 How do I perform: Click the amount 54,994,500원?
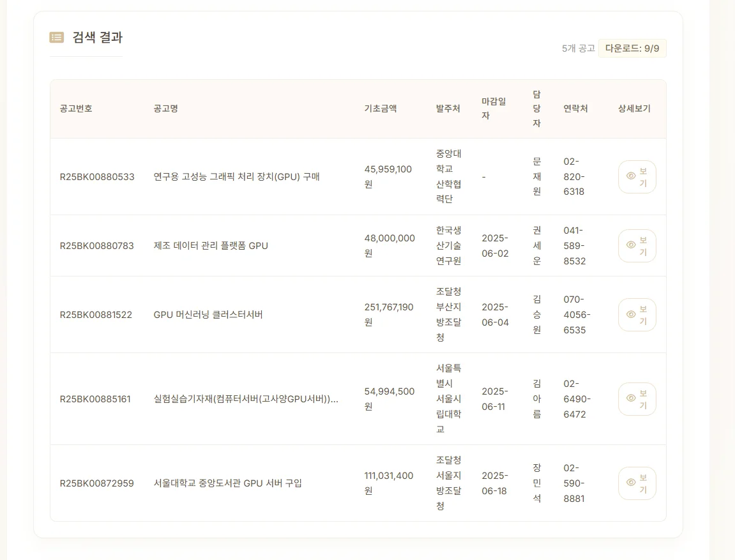pos(390,399)
